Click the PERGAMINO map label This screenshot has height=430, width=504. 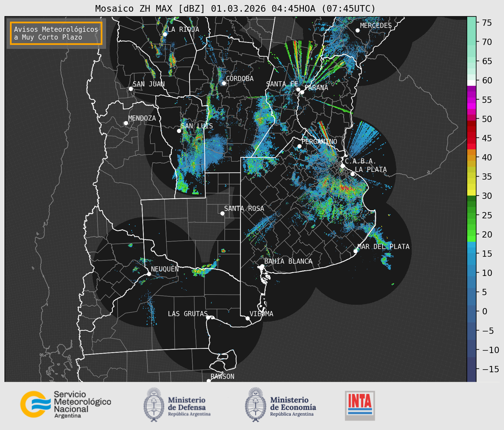pyautogui.click(x=319, y=141)
